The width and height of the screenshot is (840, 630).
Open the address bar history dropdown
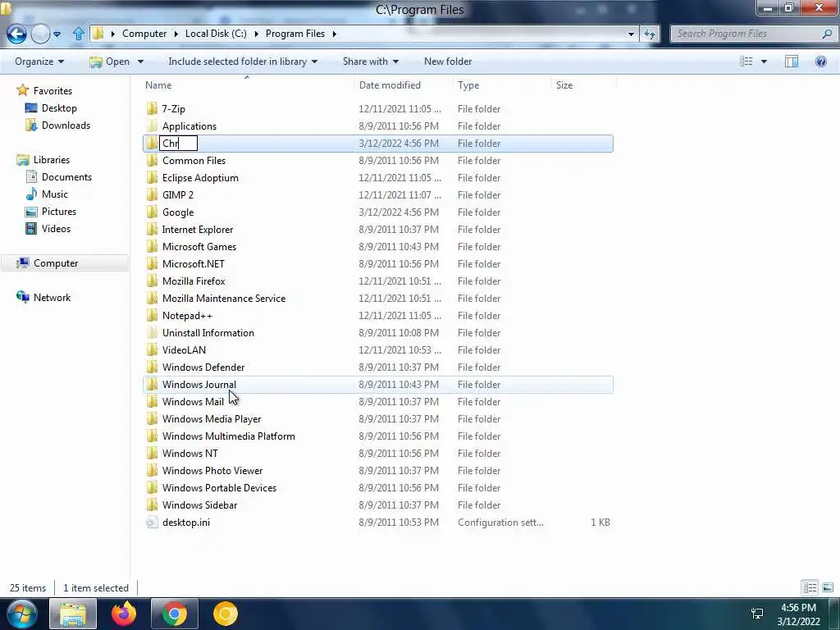[x=631, y=34]
